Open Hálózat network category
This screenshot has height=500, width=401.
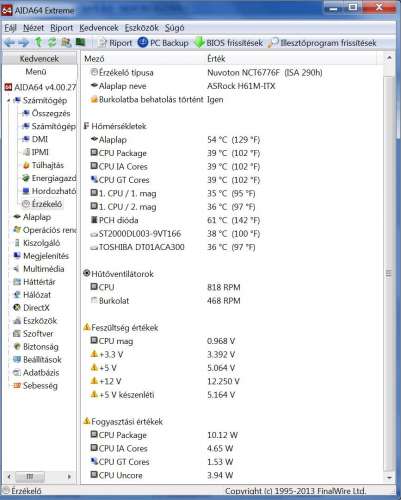click(x=32, y=295)
